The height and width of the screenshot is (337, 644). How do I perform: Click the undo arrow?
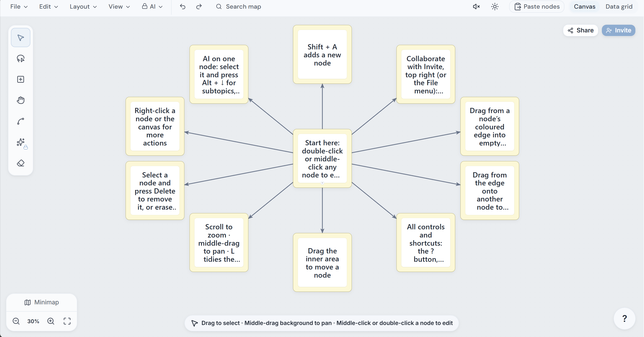pos(182,7)
